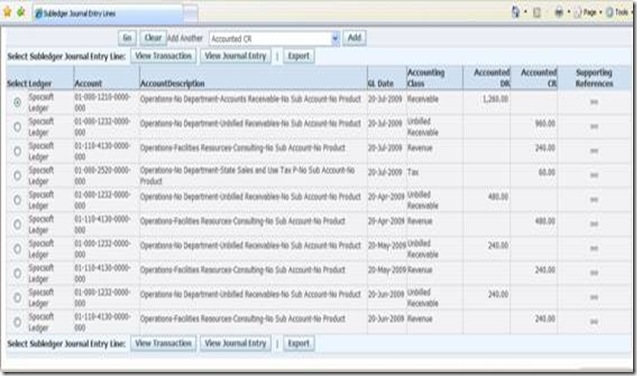Open Supporting References icon for 20-Apr-2009 Revenue row

(x=594, y=224)
